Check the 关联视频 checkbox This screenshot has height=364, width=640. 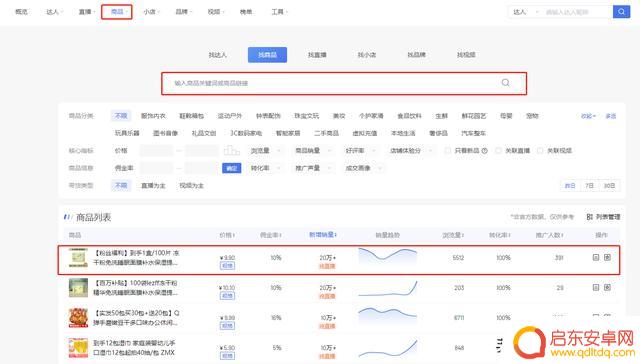(540, 151)
